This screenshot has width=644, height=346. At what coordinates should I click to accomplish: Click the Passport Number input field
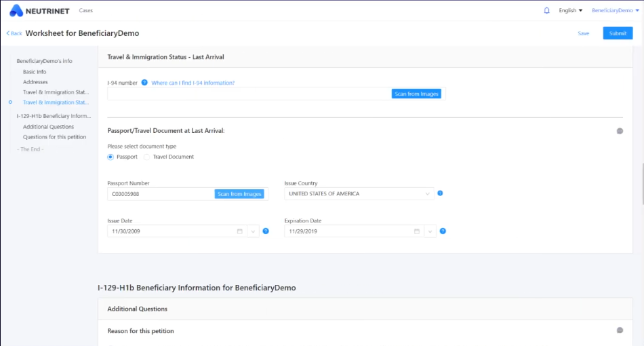(161, 194)
